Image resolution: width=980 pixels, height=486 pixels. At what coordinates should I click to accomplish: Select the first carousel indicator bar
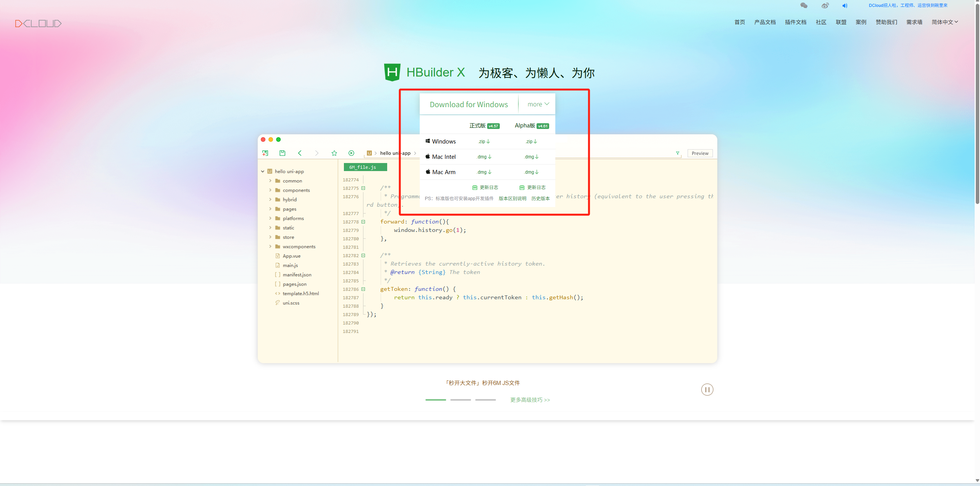[x=435, y=400]
